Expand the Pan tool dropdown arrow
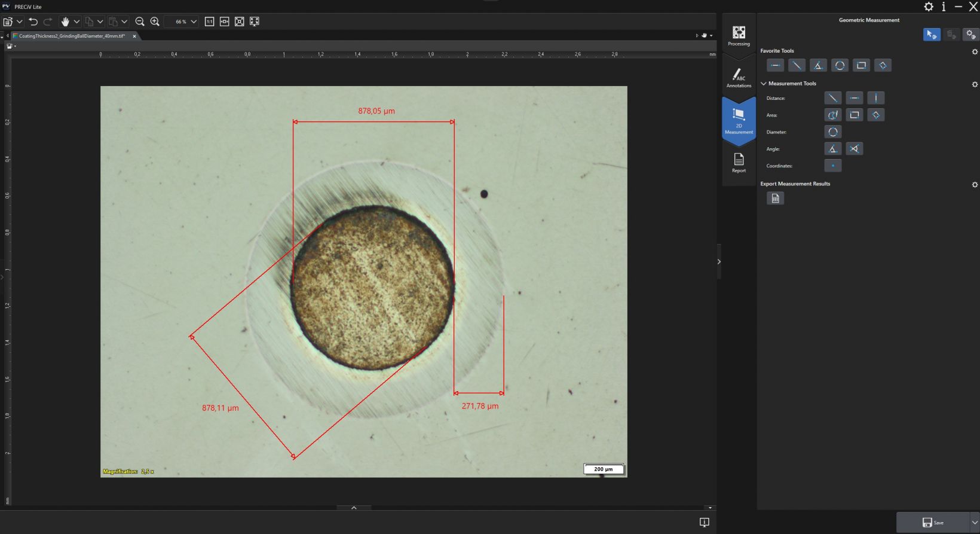This screenshot has height=534, width=980. point(76,22)
